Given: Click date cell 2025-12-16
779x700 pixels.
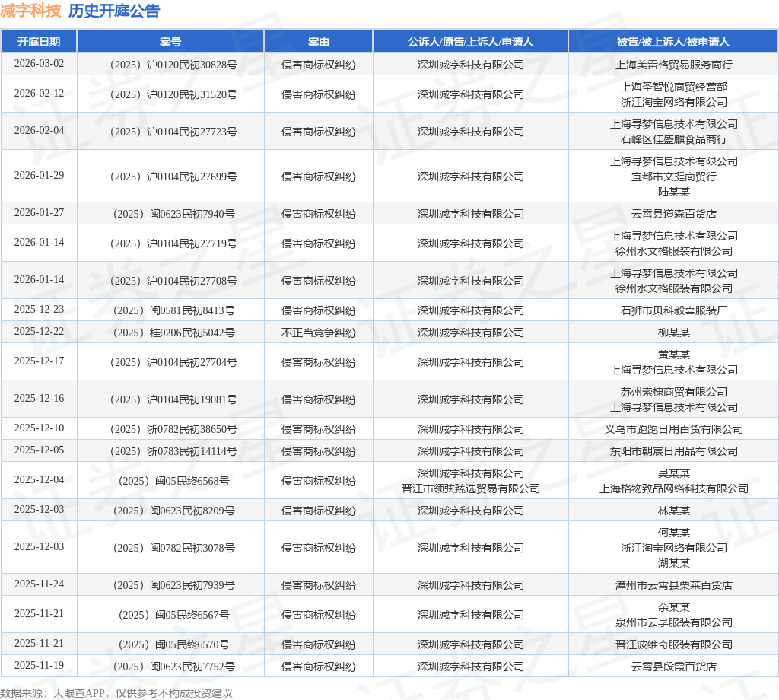Looking at the screenshot, I should click(x=39, y=399).
